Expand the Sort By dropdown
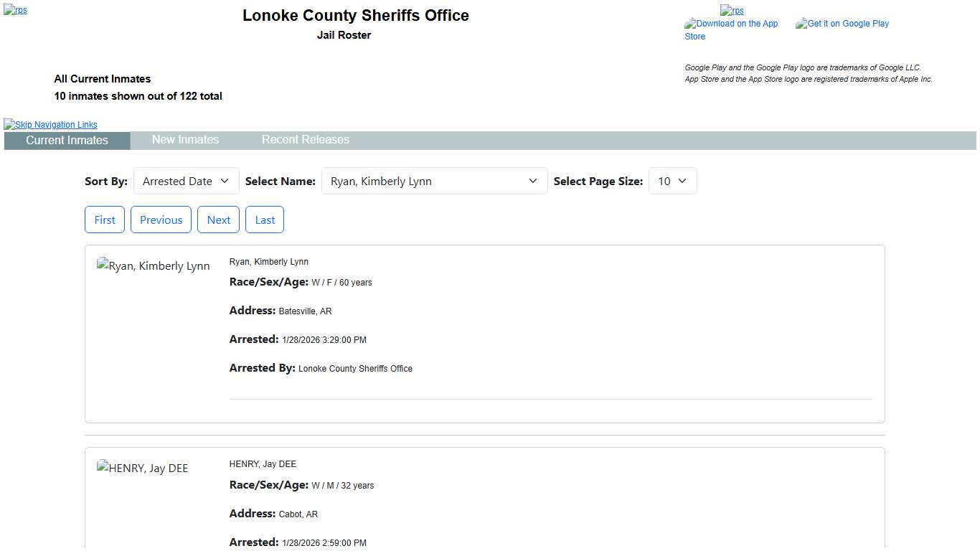This screenshot has height=551, width=980. click(x=187, y=182)
